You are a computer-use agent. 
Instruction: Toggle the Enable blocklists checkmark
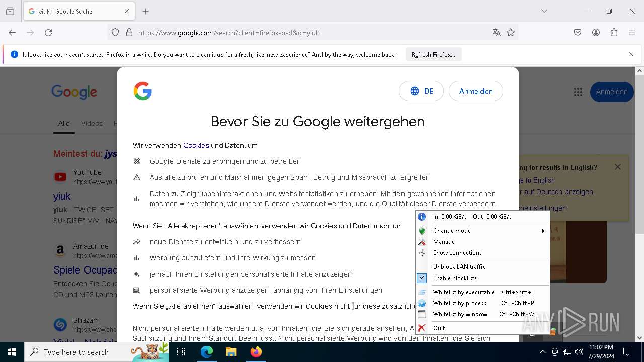pos(422,278)
